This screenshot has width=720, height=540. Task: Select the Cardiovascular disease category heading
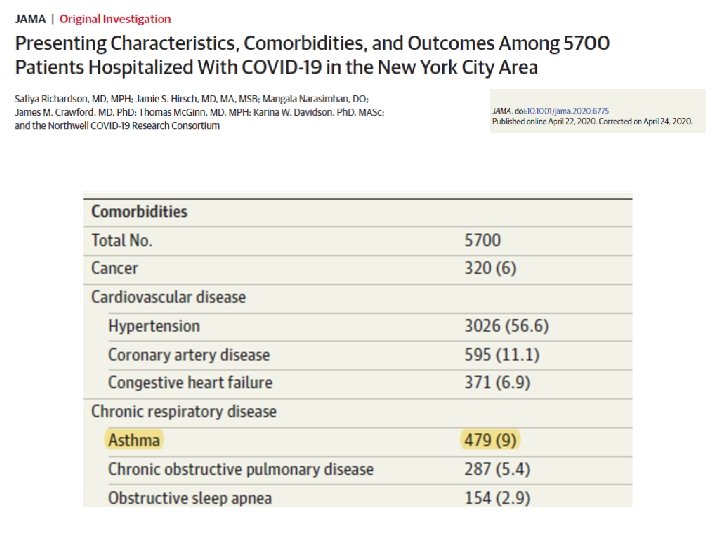pos(168,297)
